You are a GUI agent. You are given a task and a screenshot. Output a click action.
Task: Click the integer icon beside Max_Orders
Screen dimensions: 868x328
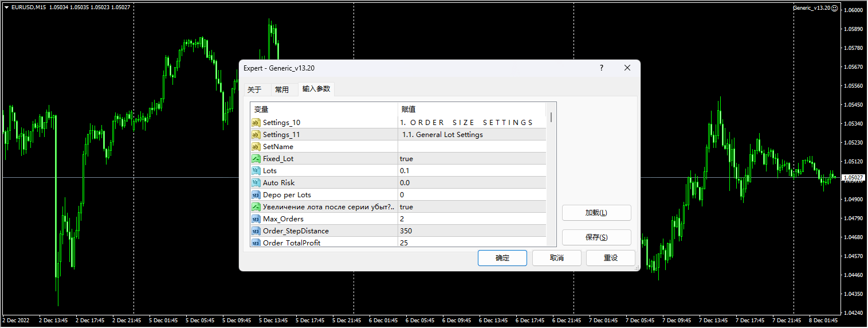[256, 218]
